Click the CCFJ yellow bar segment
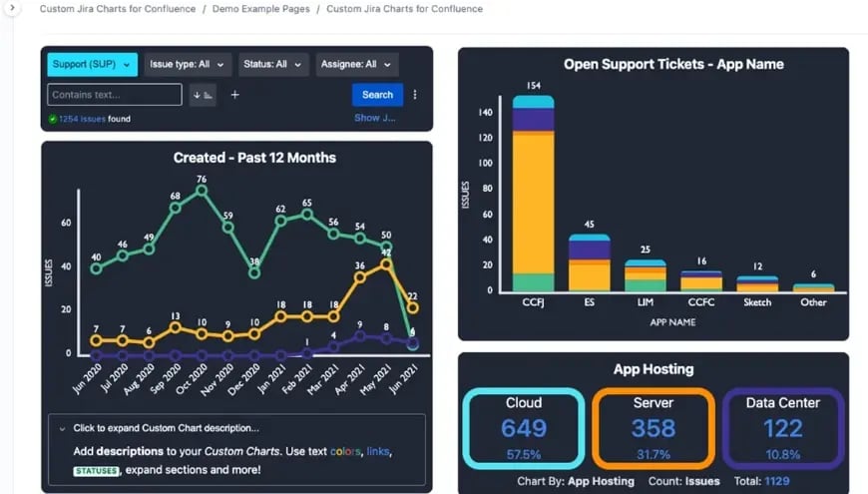The image size is (868, 494). (x=533, y=204)
